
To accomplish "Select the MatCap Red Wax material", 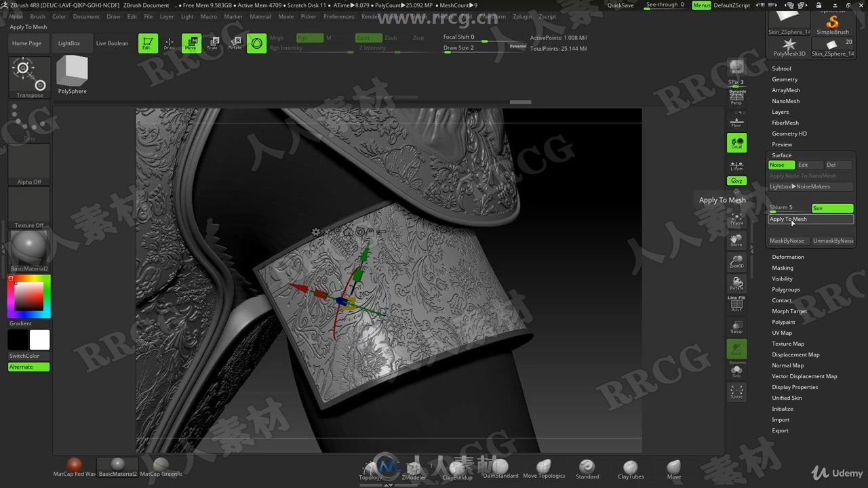I will 74,468.
